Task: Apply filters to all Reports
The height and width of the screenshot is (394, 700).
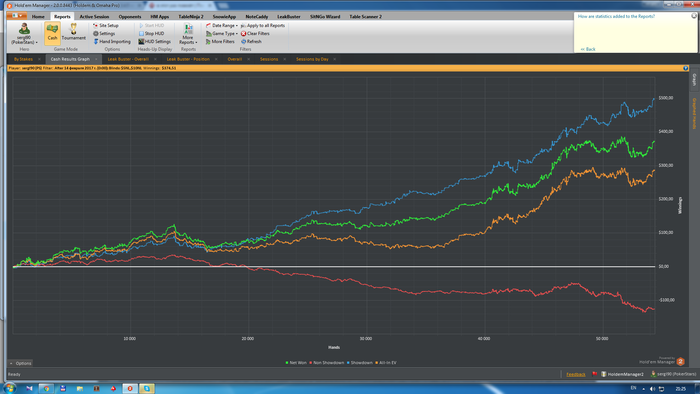Action: (263, 25)
